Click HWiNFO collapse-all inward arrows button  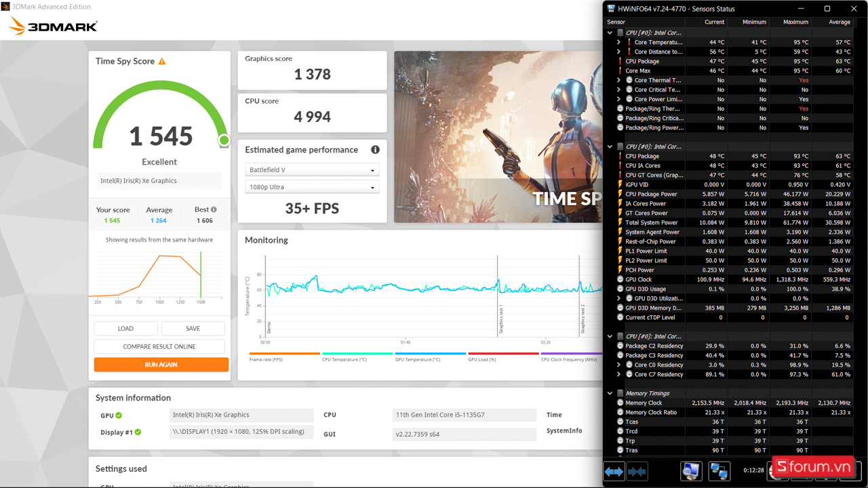[x=637, y=471]
